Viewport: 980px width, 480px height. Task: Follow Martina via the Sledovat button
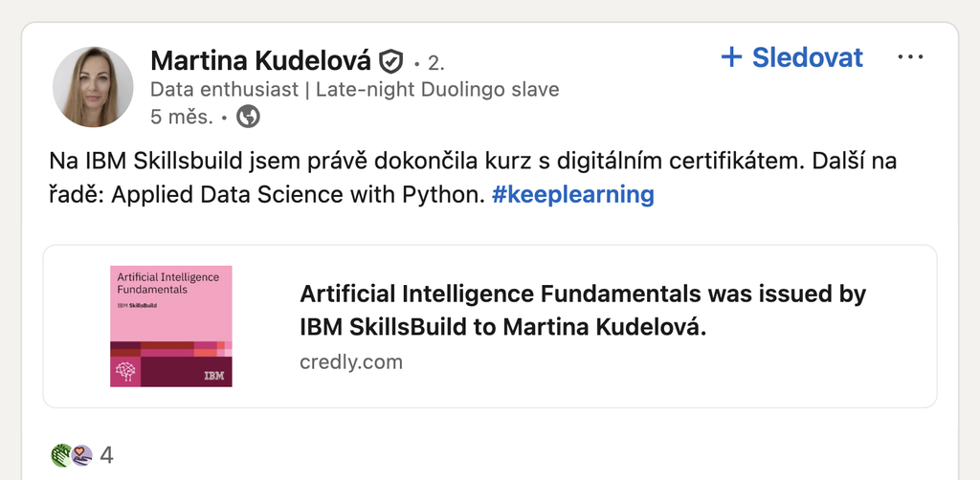[x=791, y=57]
